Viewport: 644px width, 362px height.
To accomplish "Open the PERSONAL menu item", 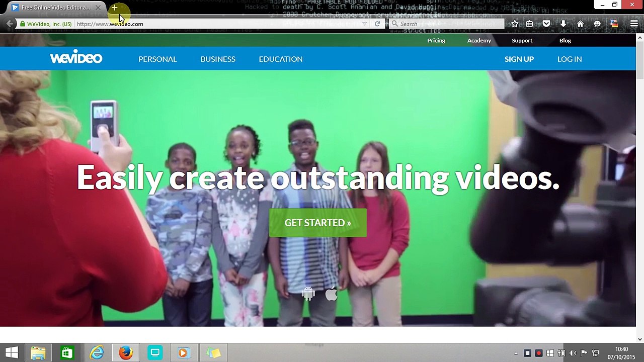I will 157,59.
